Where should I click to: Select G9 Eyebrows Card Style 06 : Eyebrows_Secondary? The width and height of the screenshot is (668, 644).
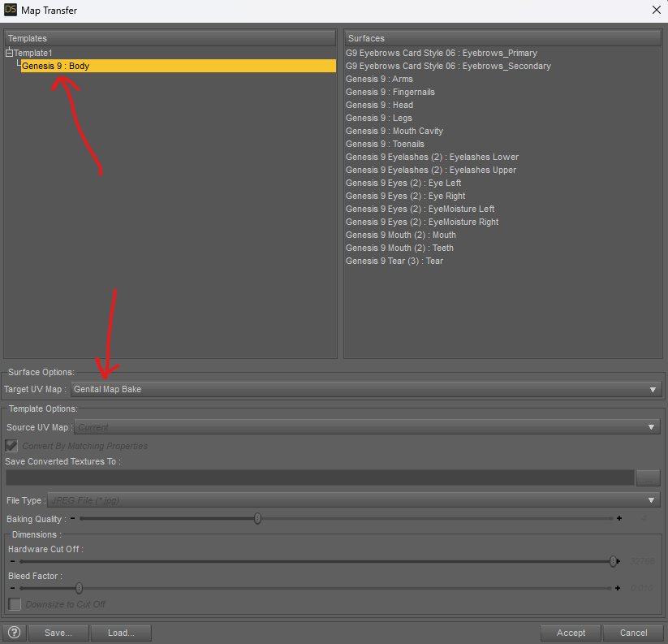coord(448,66)
